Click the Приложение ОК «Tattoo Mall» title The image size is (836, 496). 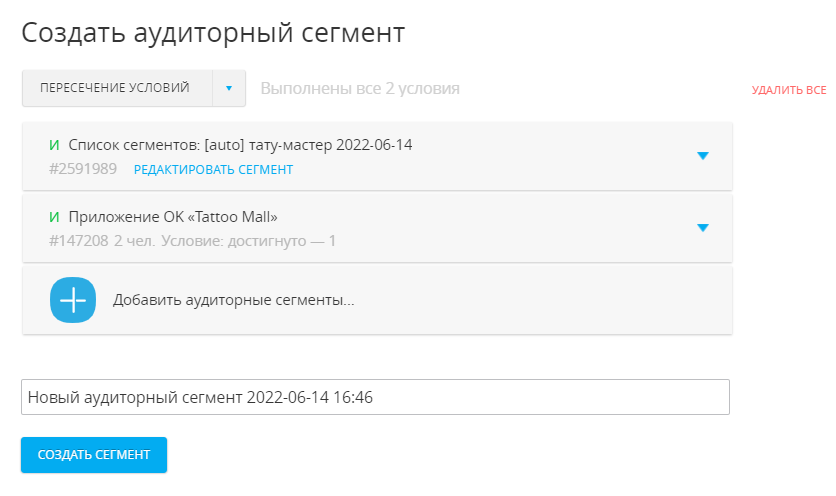click(173, 217)
